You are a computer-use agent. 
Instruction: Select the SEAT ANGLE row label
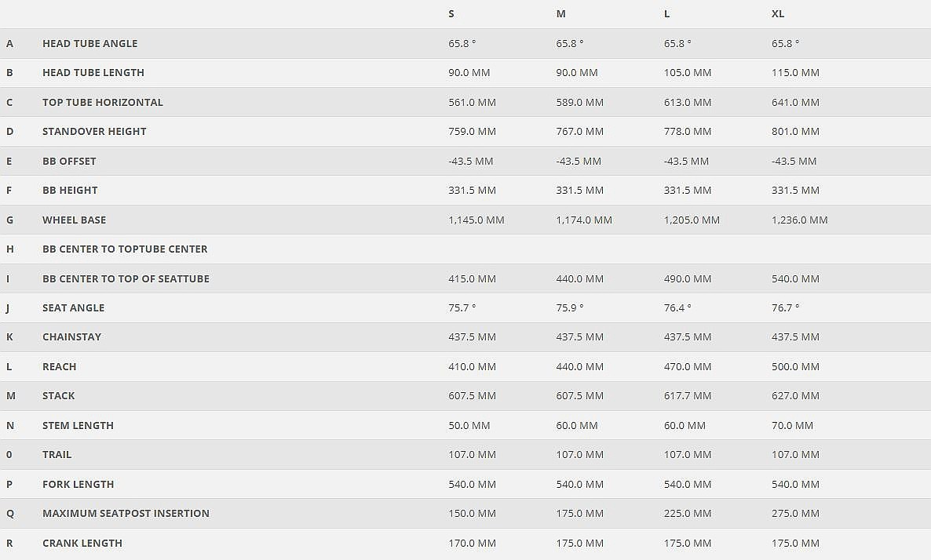click(73, 308)
